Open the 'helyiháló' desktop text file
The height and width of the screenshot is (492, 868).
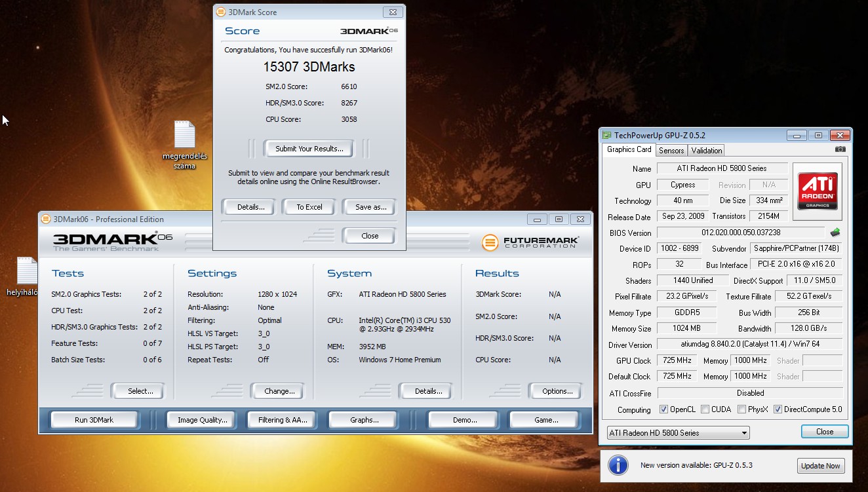point(24,276)
